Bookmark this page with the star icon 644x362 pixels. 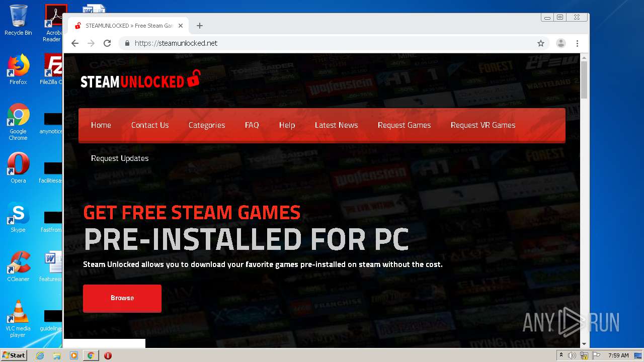541,43
